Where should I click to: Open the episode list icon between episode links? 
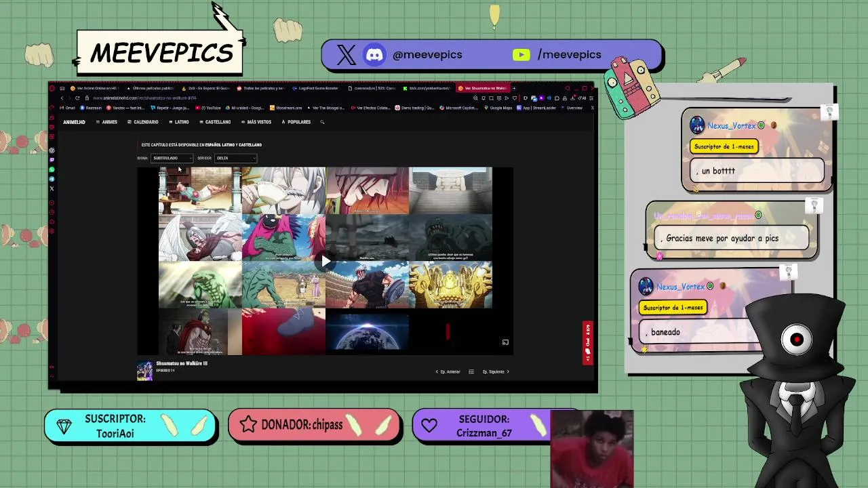pos(471,371)
